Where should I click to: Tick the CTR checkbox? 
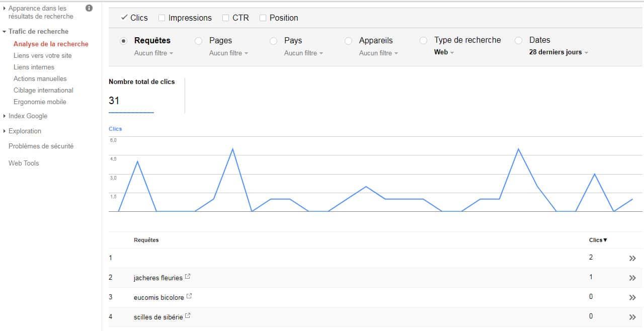pyautogui.click(x=226, y=18)
